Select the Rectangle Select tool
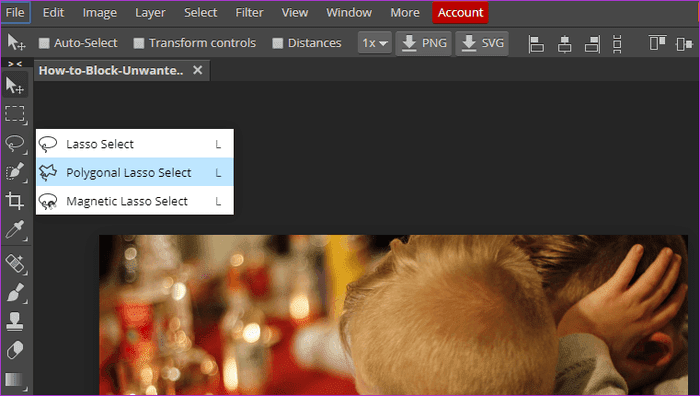The width and height of the screenshot is (700, 396). coord(15,114)
